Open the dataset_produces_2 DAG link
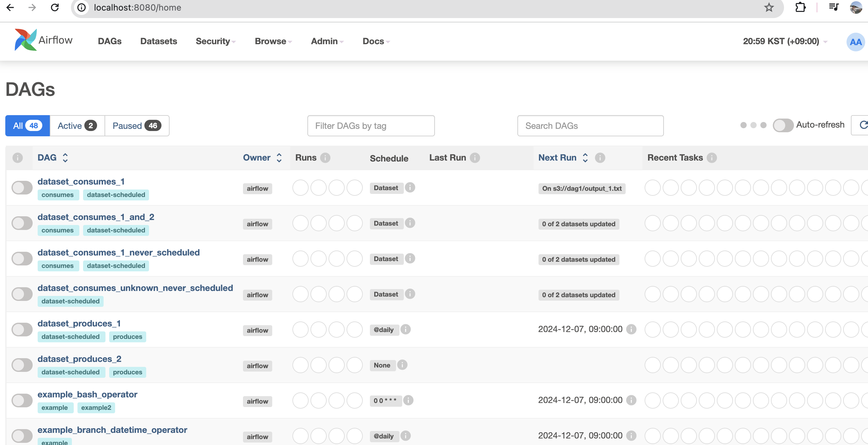Image resolution: width=868 pixels, height=445 pixels. click(79, 359)
